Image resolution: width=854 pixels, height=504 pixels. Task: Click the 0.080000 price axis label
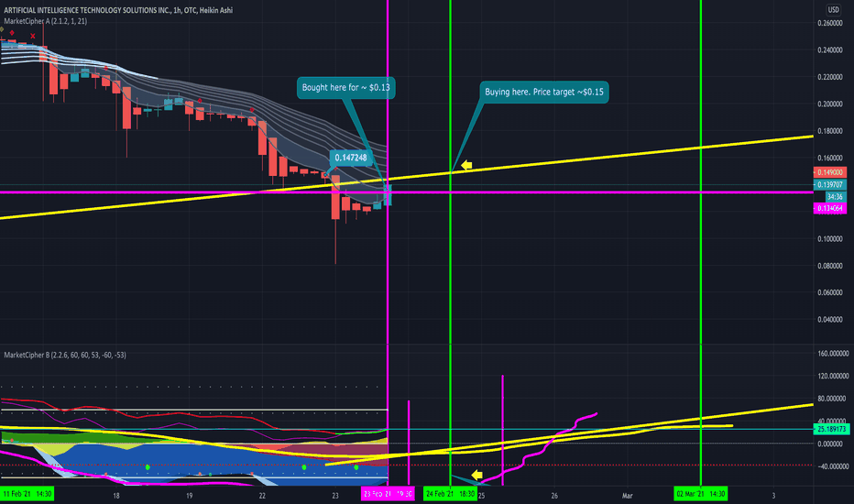pyautogui.click(x=829, y=266)
